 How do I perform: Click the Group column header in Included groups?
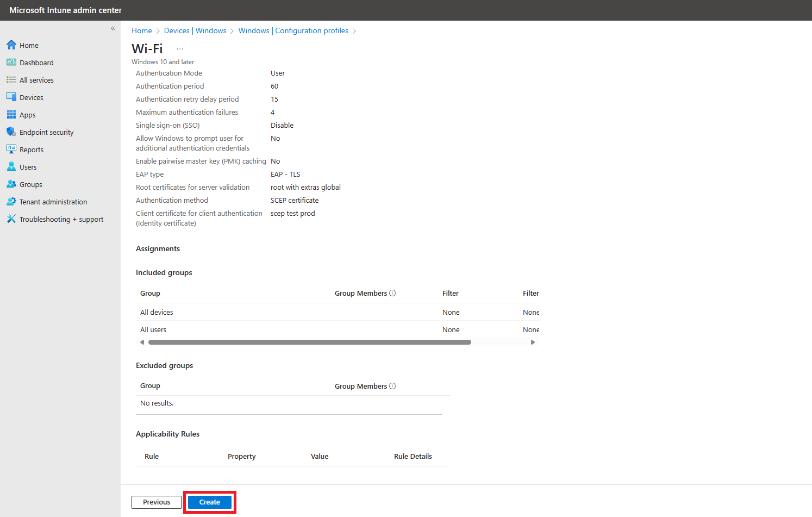pos(150,293)
